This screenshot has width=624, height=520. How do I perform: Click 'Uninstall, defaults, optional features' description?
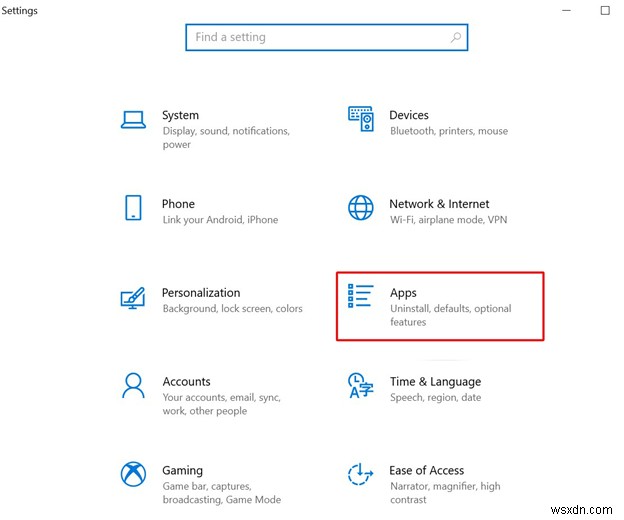450,315
